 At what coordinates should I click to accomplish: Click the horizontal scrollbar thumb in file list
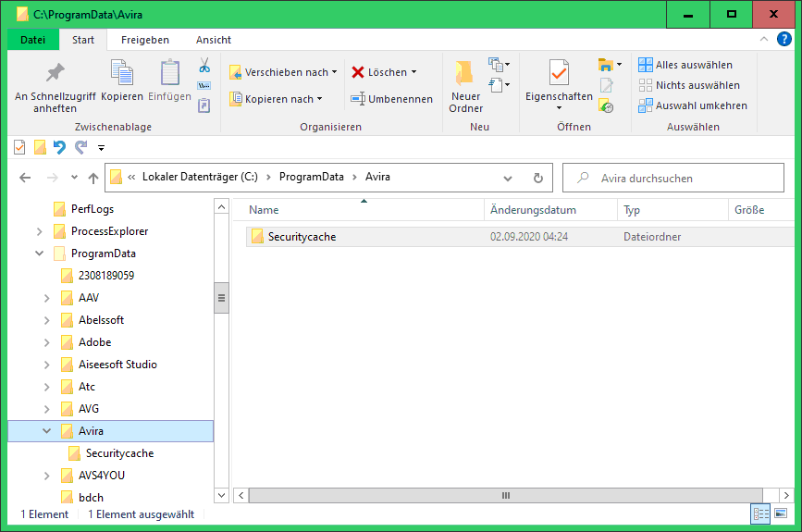click(506, 495)
